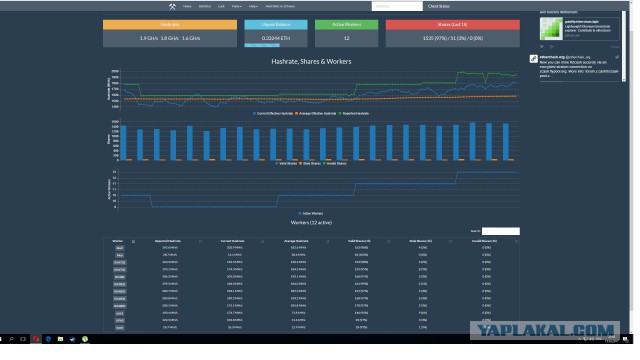Toggle Invalid Shares legend series
The width and height of the screenshot is (640, 360).
coord(335,163)
